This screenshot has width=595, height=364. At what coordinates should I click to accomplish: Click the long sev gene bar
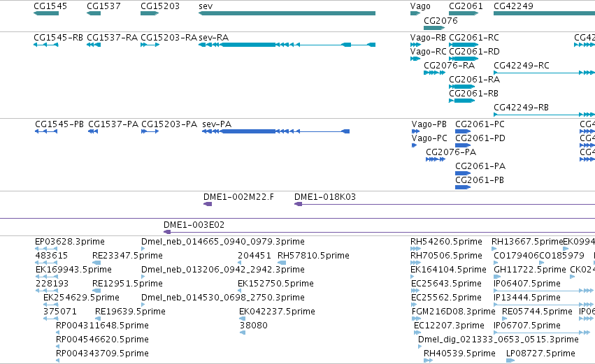pos(287,13)
